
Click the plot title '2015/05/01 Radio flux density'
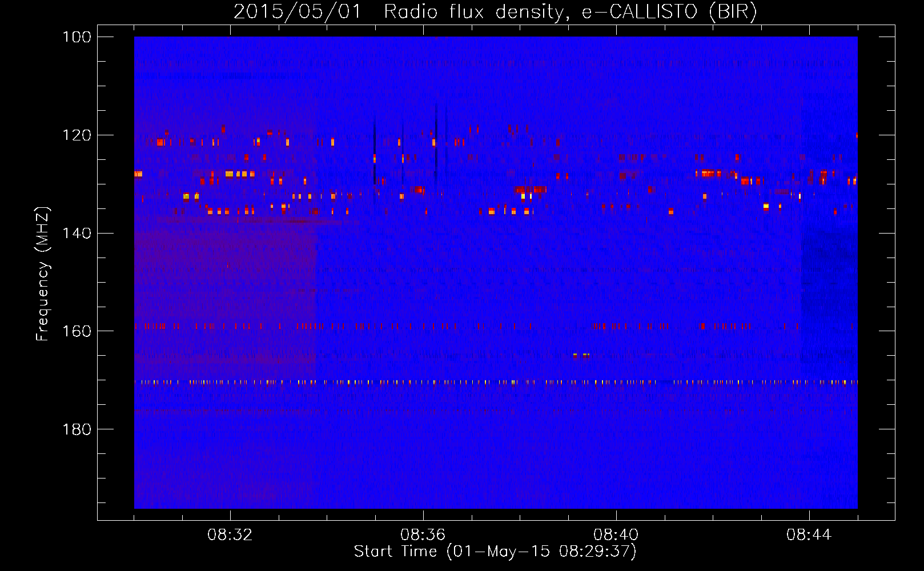(495, 11)
